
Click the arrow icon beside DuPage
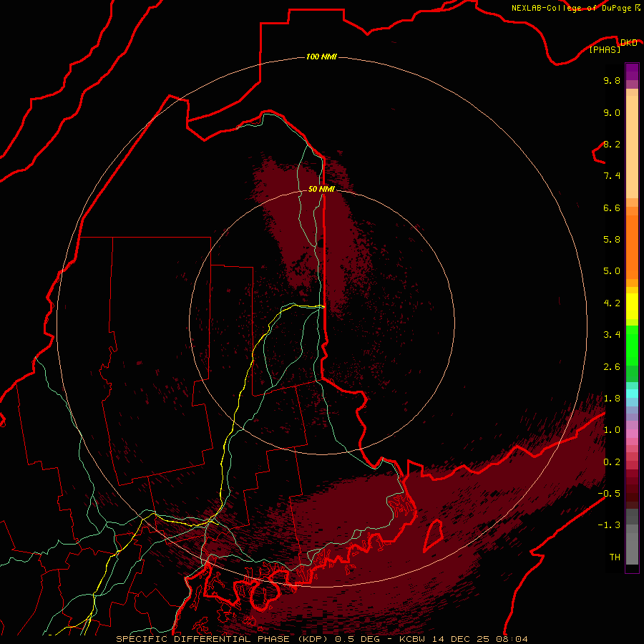point(638,8)
